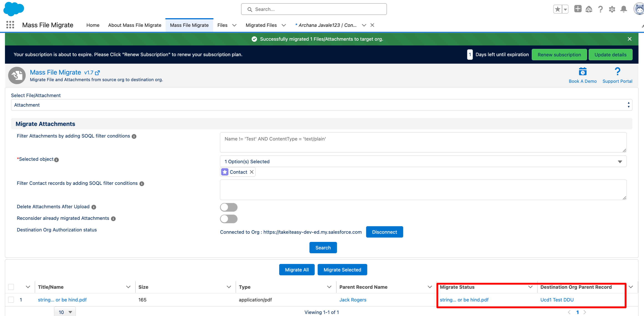This screenshot has height=316, width=644.
Task: Toggle Reconsider already migrated Attachments switch
Action: click(228, 219)
